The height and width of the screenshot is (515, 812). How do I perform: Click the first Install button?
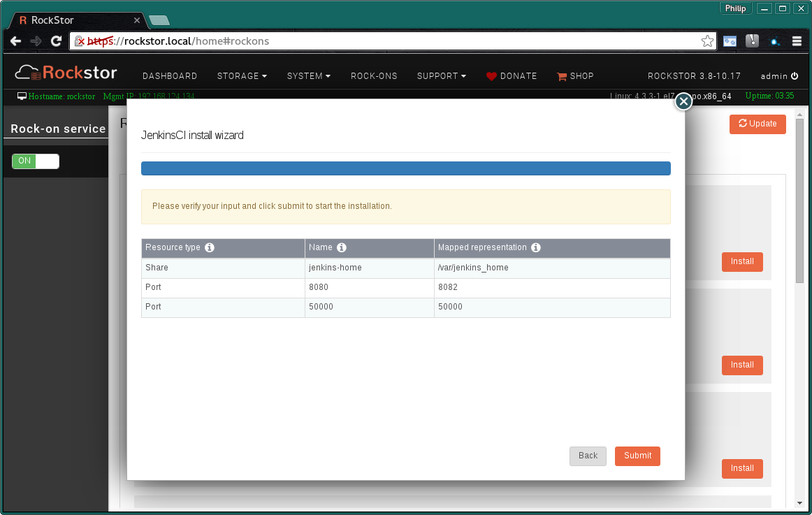(x=741, y=261)
